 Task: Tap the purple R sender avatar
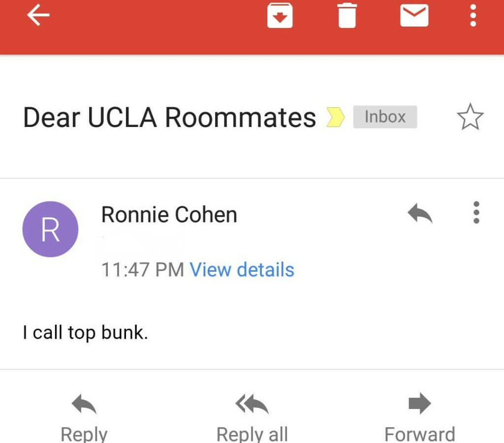51,229
